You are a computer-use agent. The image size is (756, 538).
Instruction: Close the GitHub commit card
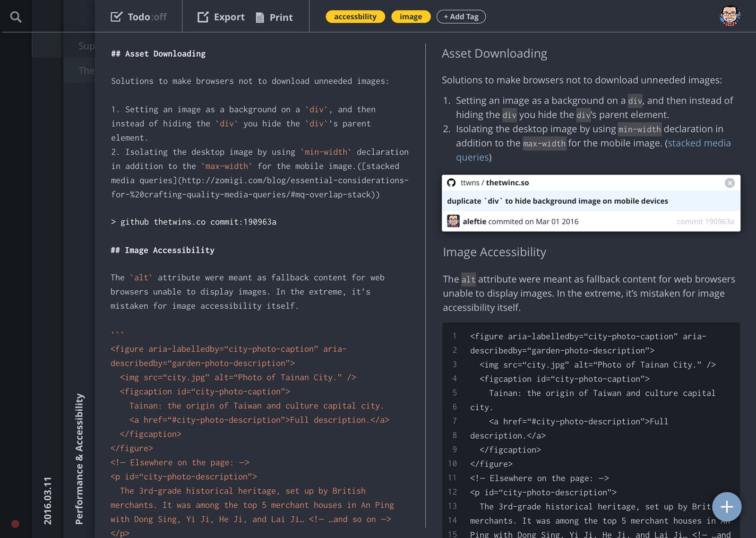(x=730, y=183)
